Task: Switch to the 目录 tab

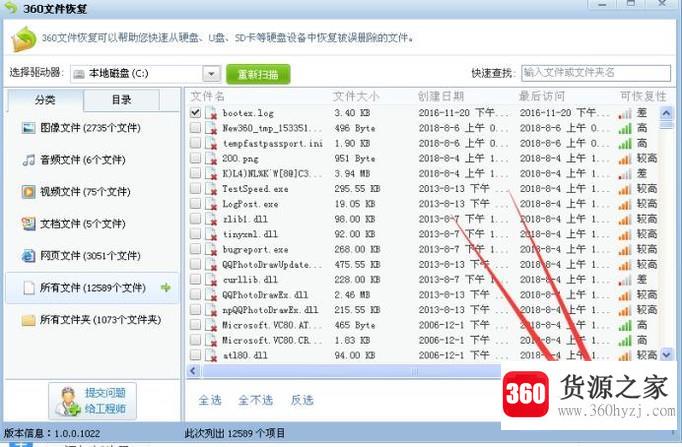Action: 121,100
